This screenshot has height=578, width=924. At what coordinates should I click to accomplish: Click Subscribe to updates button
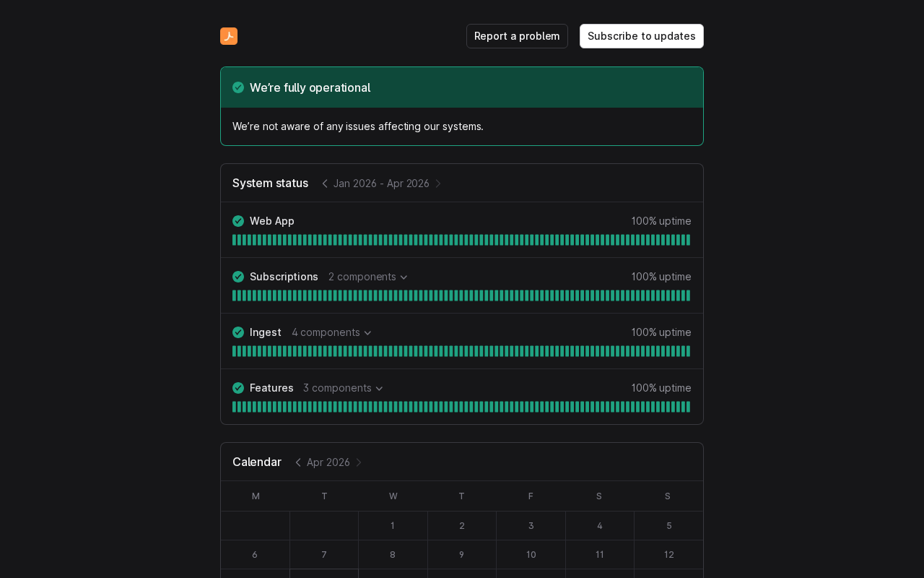pyautogui.click(x=641, y=36)
